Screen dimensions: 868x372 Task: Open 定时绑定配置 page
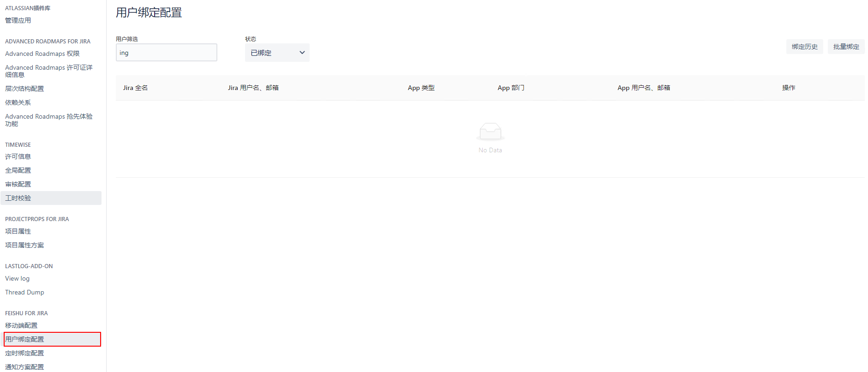pyautogui.click(x=24, y=353)
